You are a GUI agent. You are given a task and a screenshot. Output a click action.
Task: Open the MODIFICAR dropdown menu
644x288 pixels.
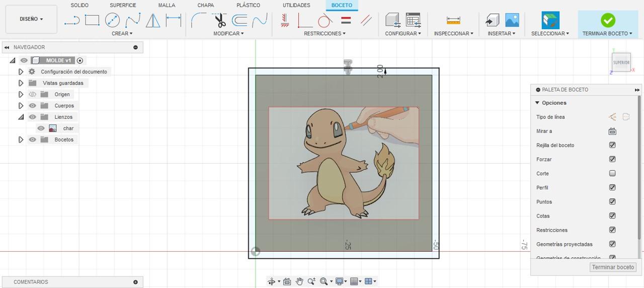(228, 34)
